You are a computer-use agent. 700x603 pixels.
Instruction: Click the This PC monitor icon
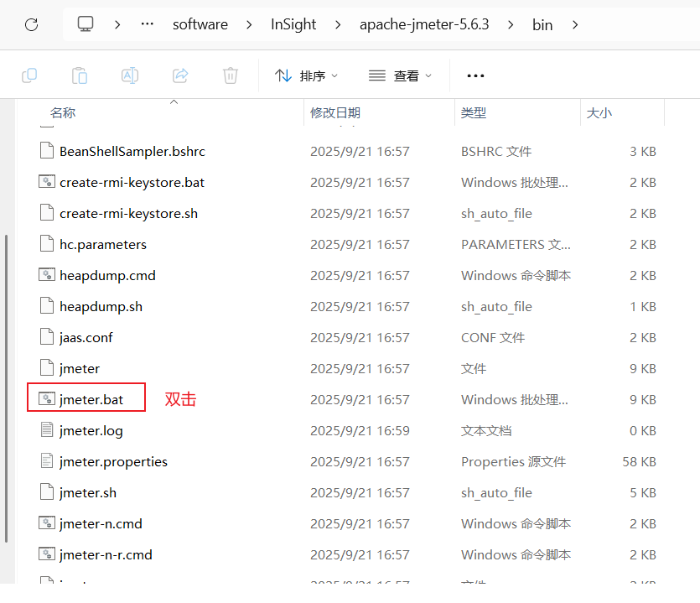point(86,24)
